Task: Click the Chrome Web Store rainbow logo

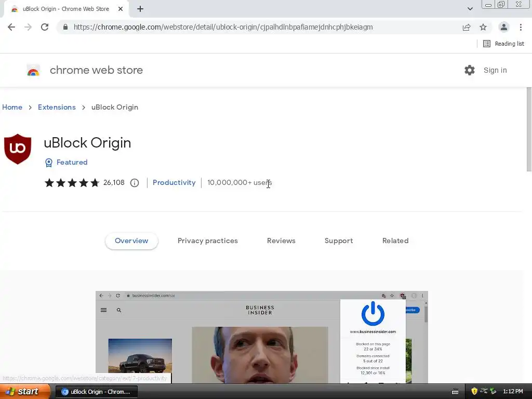Action: pos(33,70)
